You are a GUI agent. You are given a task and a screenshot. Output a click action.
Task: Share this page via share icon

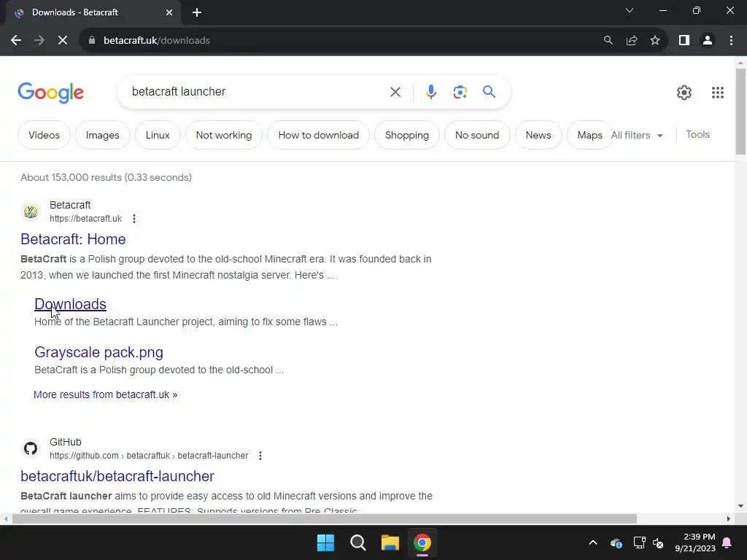coord(632,41)
